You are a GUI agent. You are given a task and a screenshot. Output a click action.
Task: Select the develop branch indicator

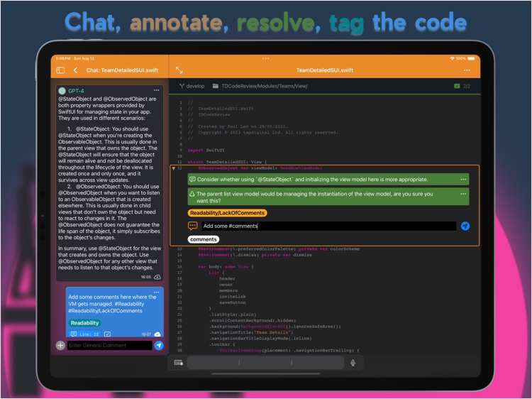192,86
